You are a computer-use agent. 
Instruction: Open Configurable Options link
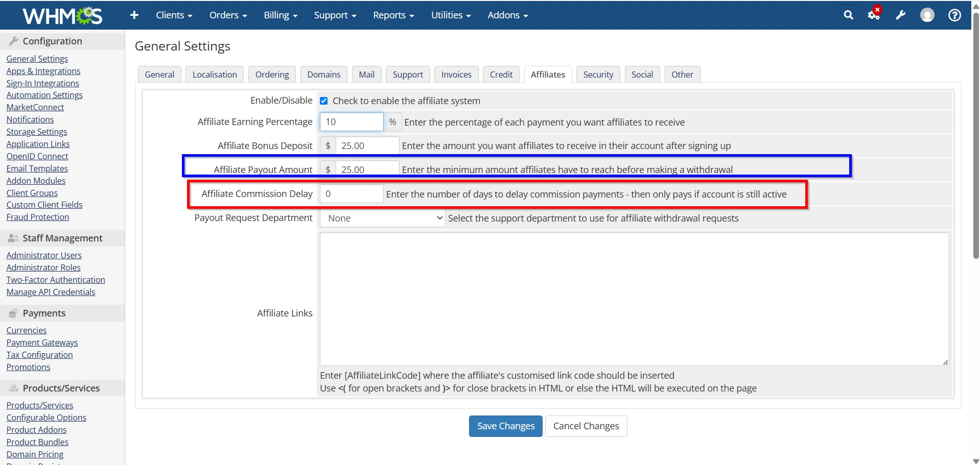point(46,418)
